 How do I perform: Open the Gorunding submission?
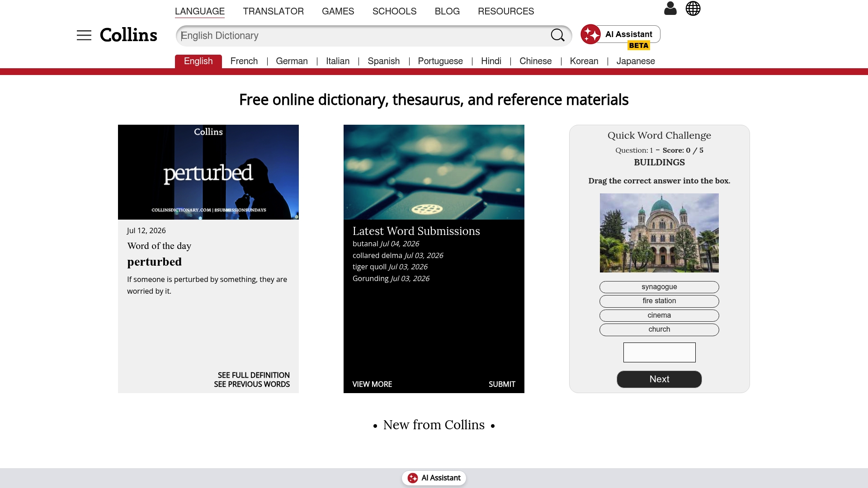tap(371, 278)
